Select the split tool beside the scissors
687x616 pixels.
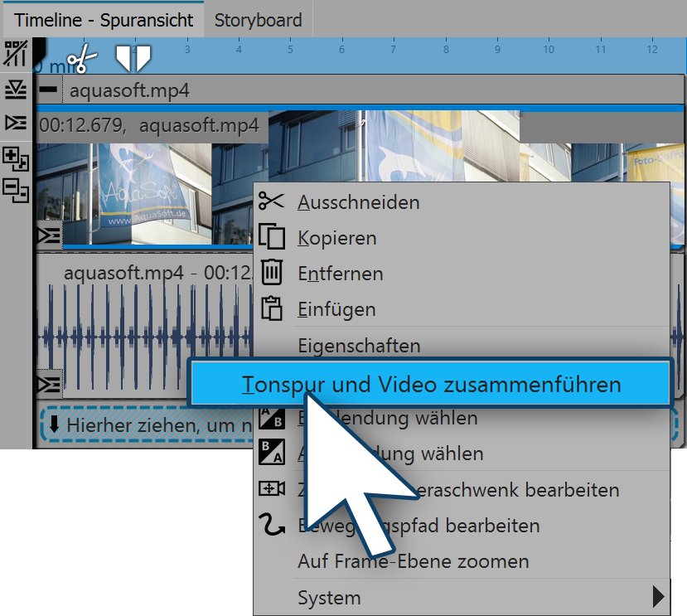[134, 56]
